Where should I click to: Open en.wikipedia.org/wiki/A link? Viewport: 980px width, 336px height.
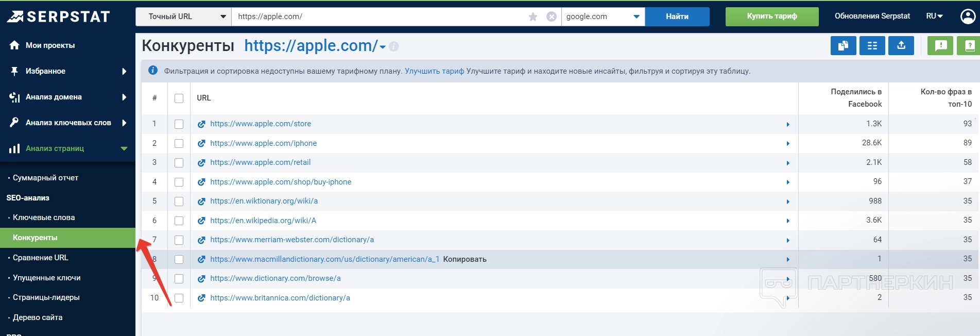coord(263,221)
